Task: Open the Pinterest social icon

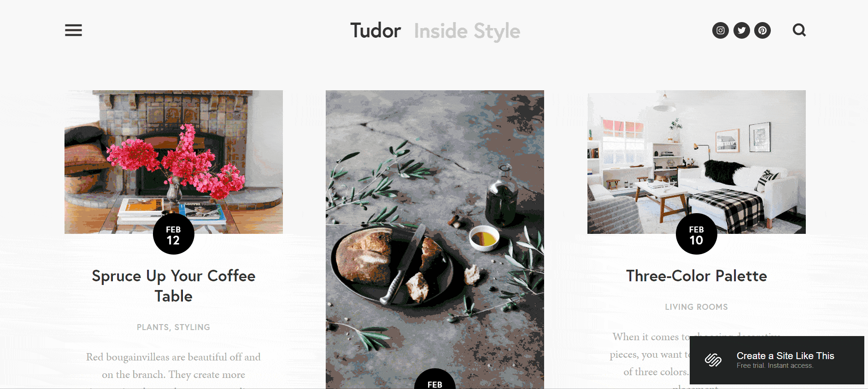Action: click(x=762, y=30)
